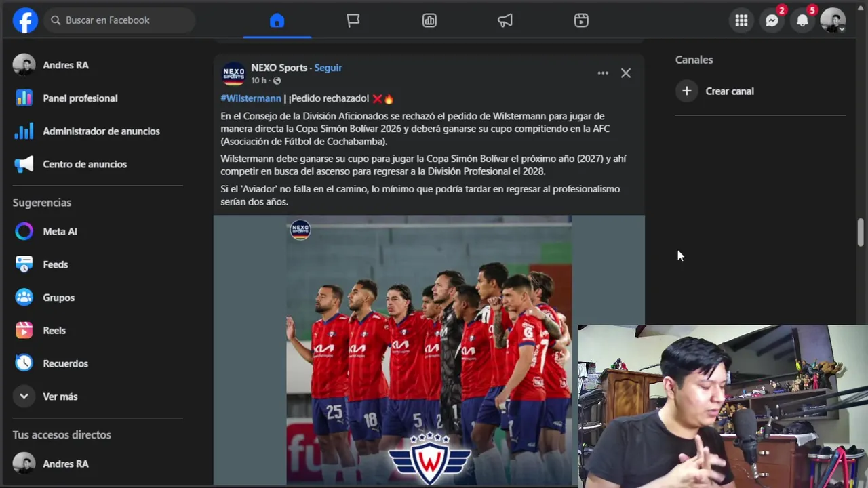Click the Buscar en Facebook search field
This screenshot has height=488, width=868.
120,20
